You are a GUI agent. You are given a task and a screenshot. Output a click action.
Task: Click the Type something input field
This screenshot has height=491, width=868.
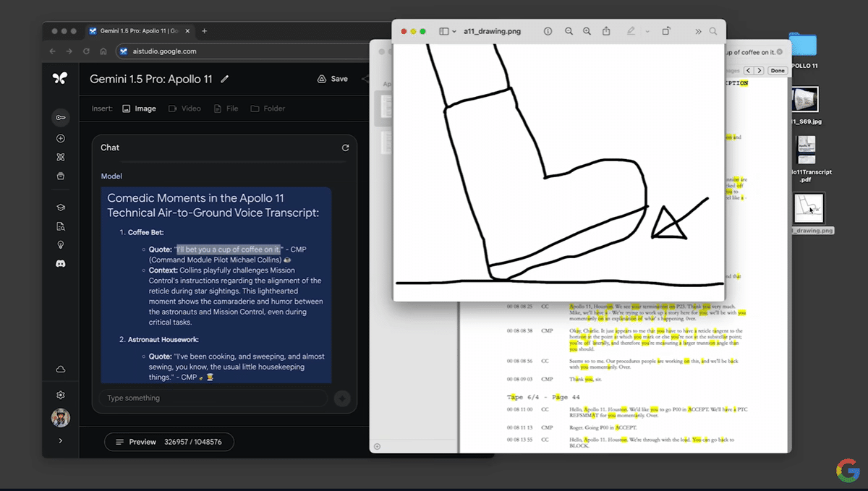tap(213, 398)
